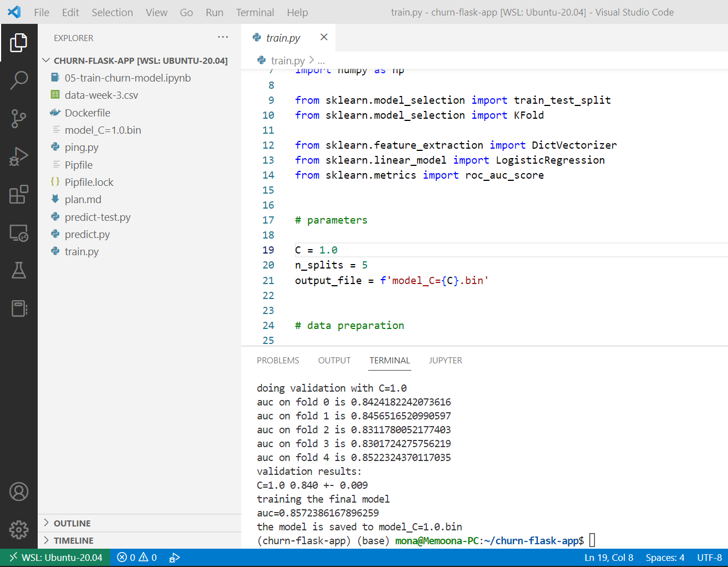Viewport: 728px width, 567px height.
Task: Expand the OUTLINE section
Action: pyautogui.click(x=140, y=523)
